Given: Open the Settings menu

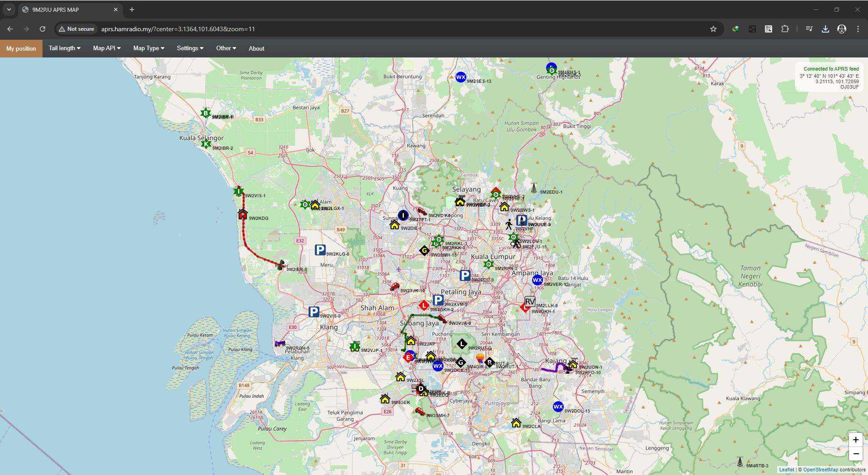Looking at the screenshot, I should click(189, 48).
